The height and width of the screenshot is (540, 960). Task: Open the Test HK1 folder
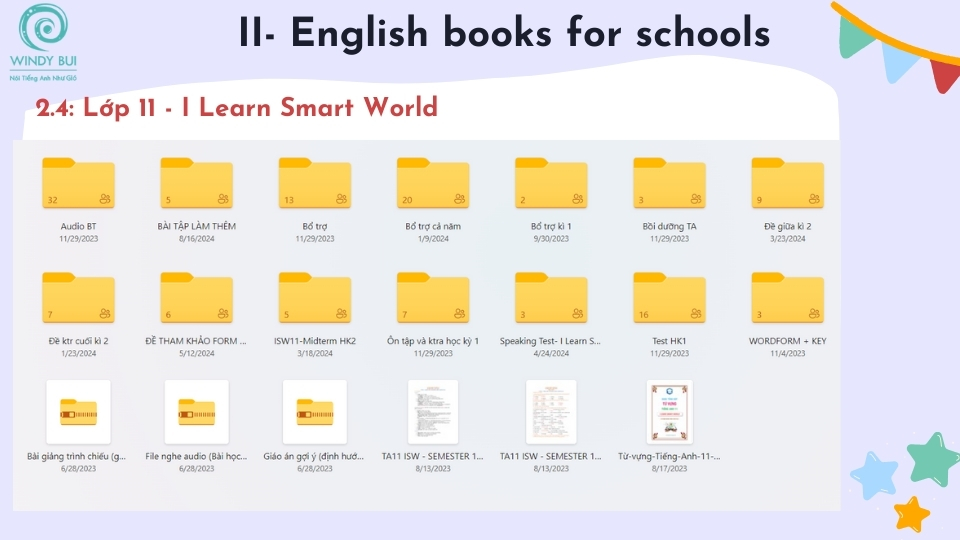point(669,299)
